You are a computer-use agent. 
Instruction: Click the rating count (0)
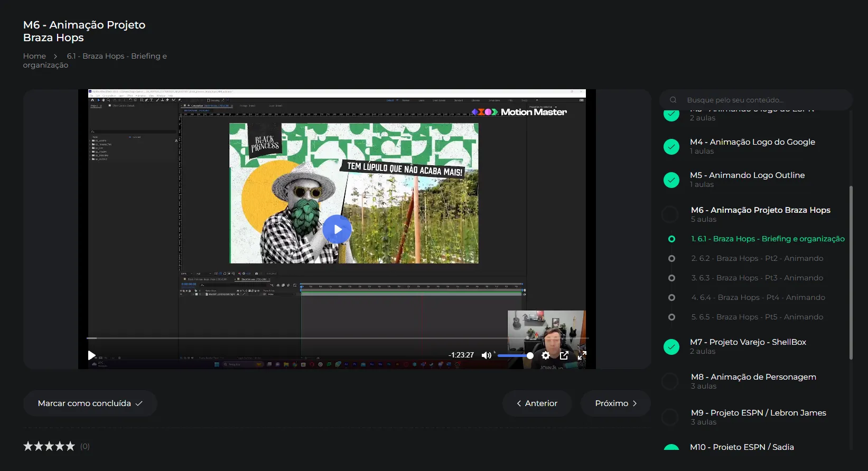pos(85,446)
